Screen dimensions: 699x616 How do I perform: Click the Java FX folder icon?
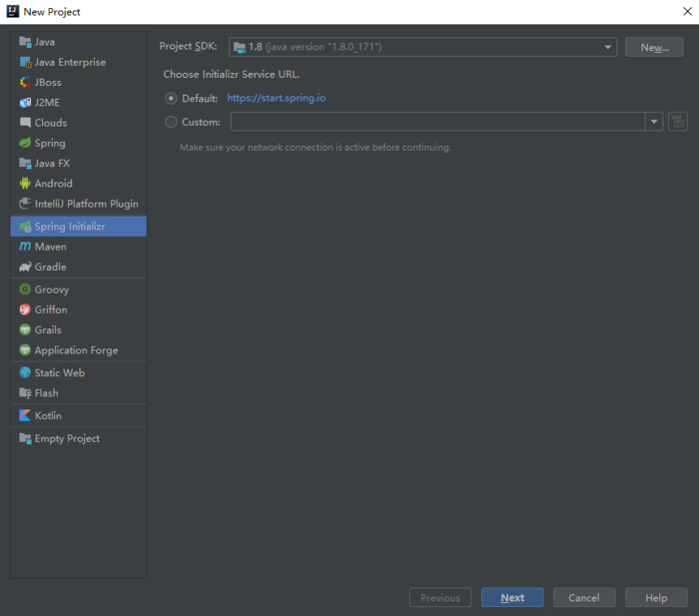pyautogui.click(x=25, y=163)
